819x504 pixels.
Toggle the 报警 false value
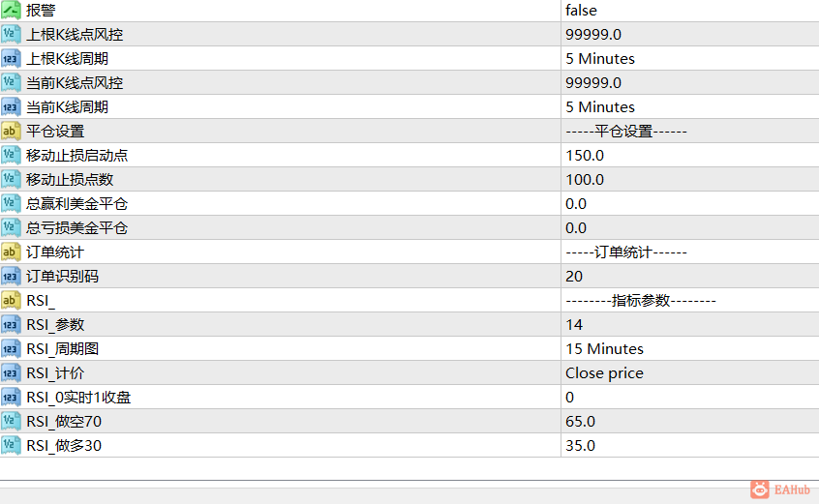(x=690, y=10)
